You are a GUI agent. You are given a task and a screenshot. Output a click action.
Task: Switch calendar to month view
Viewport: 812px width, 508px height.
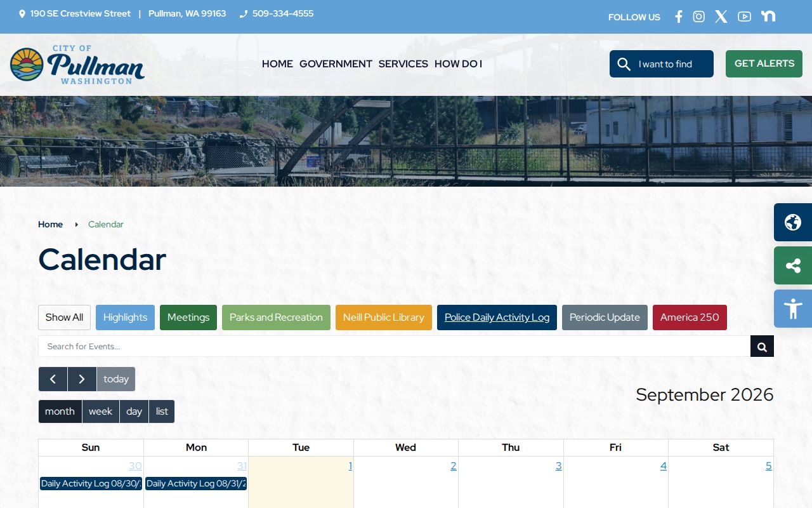(60, 411)
